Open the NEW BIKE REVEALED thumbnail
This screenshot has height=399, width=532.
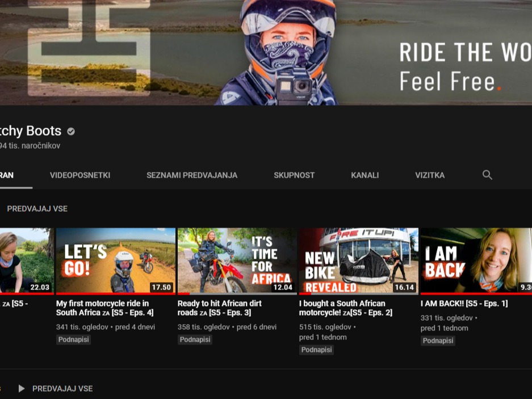coord(358,261)
